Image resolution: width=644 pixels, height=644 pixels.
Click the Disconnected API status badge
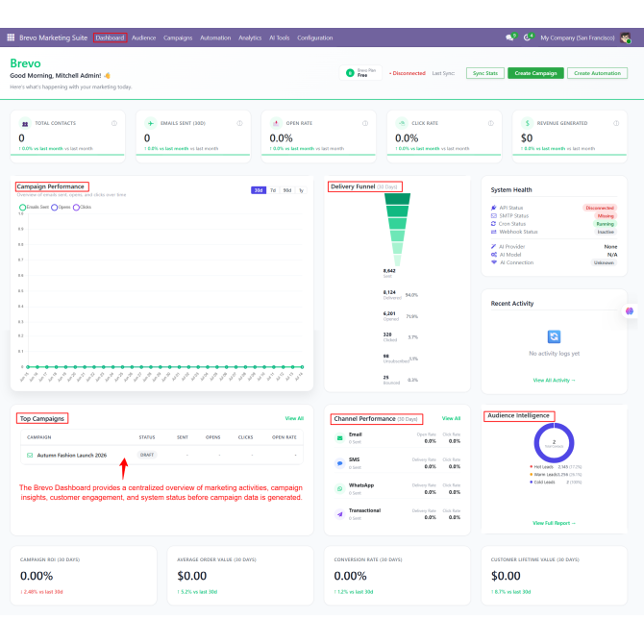pyautogui.click(x=600, y=208)
